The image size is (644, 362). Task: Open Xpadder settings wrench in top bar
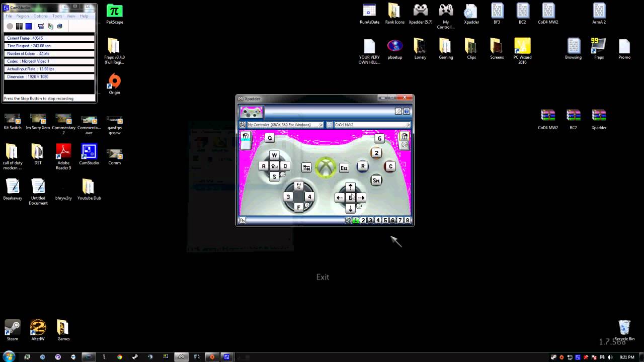398,111
